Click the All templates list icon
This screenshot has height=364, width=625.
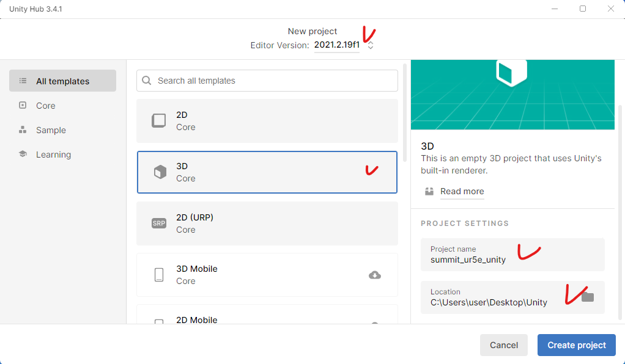23,81
